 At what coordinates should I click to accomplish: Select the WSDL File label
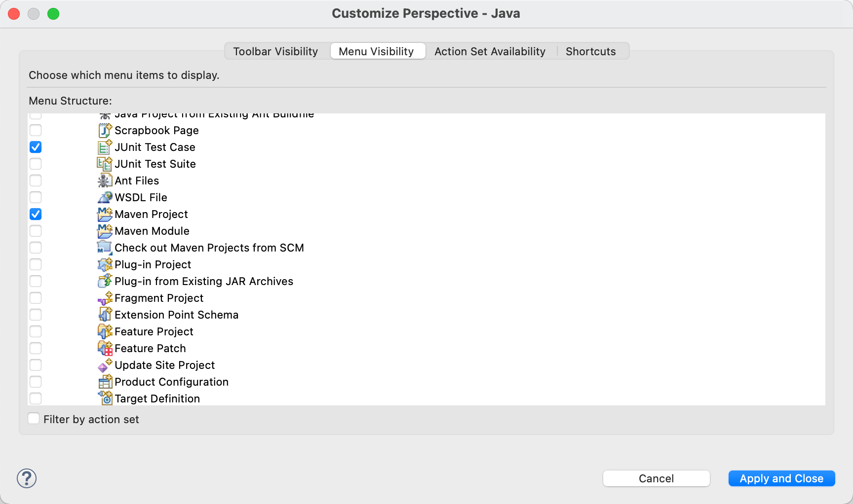(141, 197)
